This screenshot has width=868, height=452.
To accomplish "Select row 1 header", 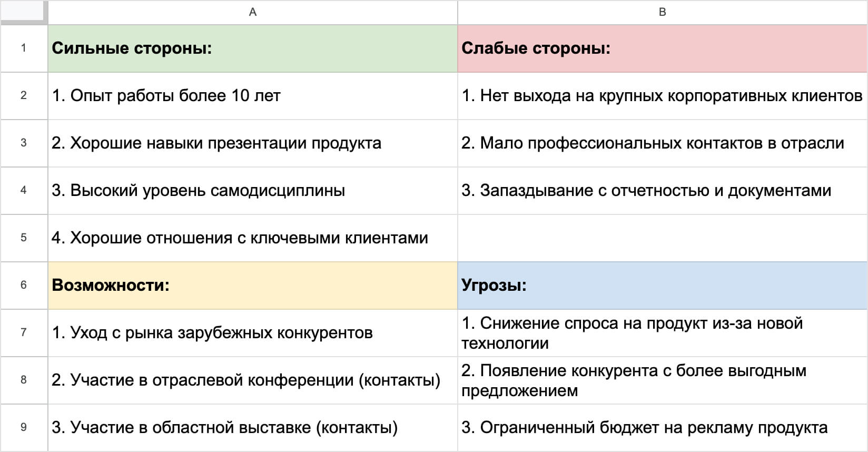I will point(23,48).
